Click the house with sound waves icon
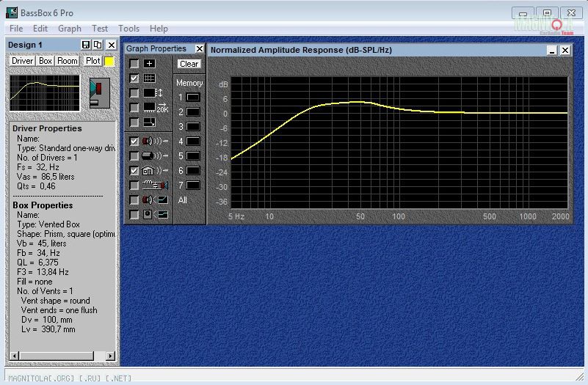This screenshot has width=588, height=385. (155, 171)
